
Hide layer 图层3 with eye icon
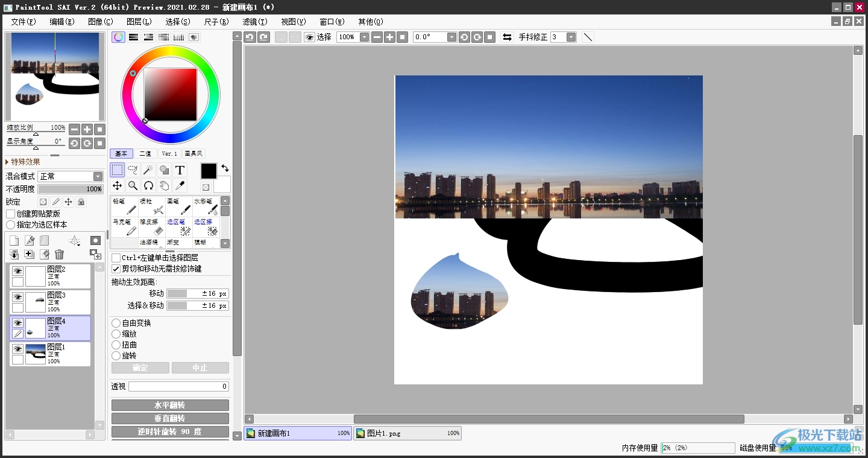click(x=17, y=297)
